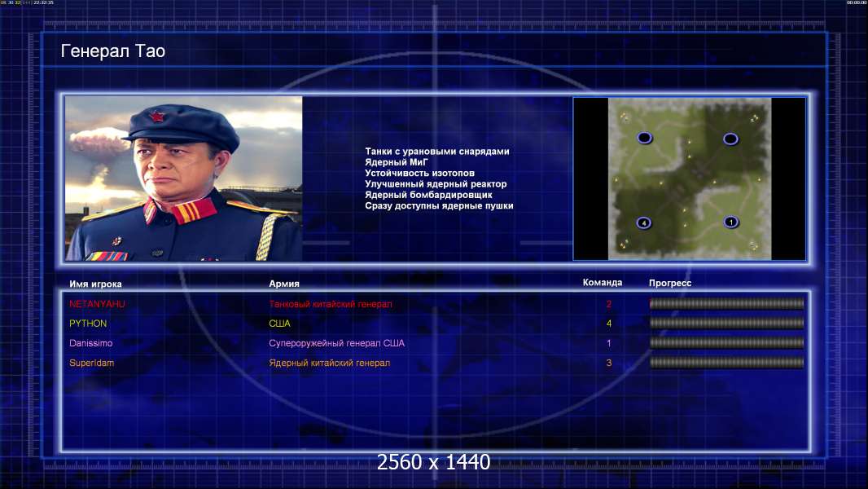Viewport: 868px width, 489px height.
Task: Click the player name NETANYAHU
Action: click(97, 304)
